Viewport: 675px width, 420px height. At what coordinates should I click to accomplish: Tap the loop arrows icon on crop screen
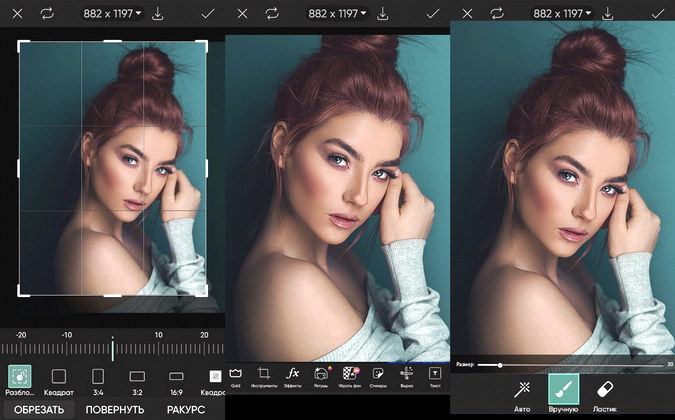click(x=47, y=14)
